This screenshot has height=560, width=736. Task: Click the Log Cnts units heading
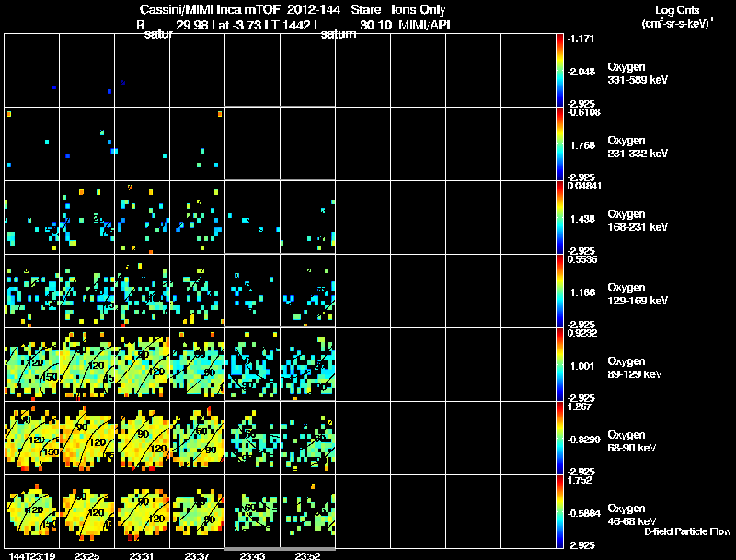pos(677,17)
